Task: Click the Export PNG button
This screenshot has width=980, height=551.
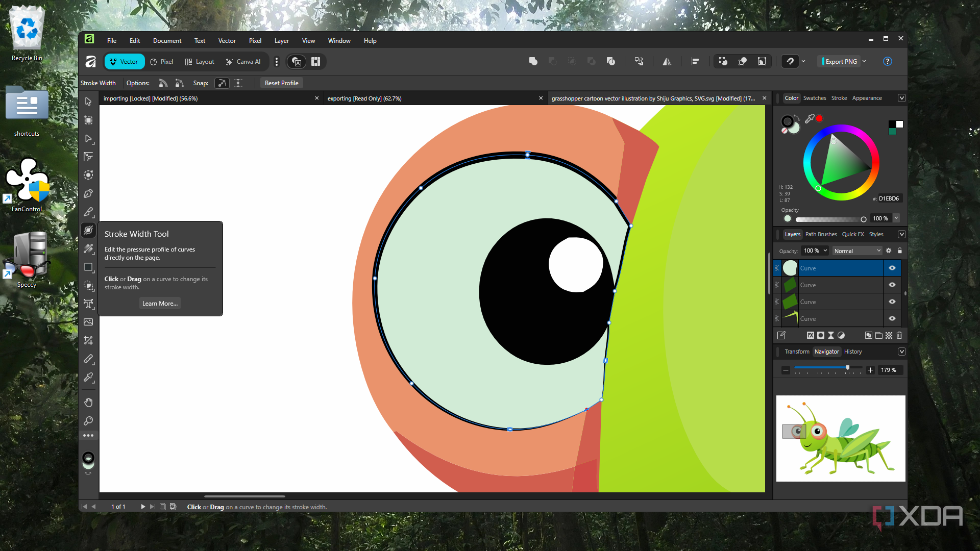Action: (x=840, y=61)
